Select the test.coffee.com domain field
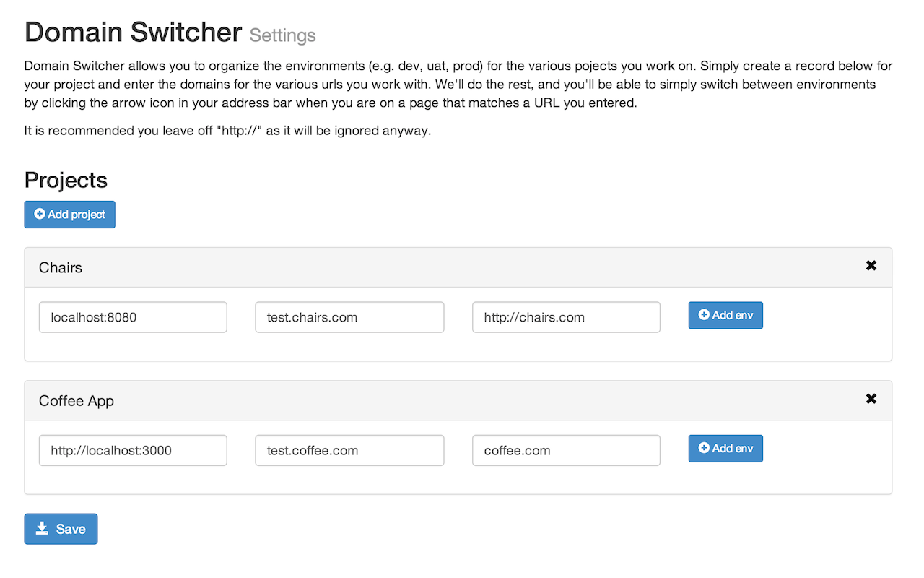924x578 pixels. tap(349, 450)
